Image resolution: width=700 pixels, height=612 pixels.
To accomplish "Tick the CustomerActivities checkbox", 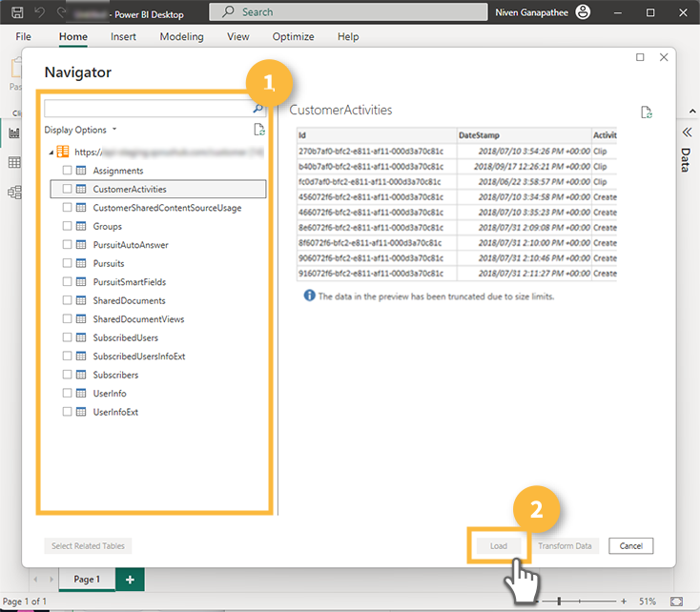I will point(67,189).
